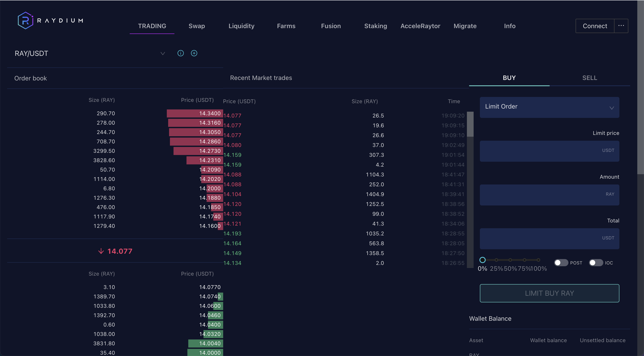The height and width of the screenshot is (356, 644).
Task: Open the TRADING tab
Action: (152, 26)
